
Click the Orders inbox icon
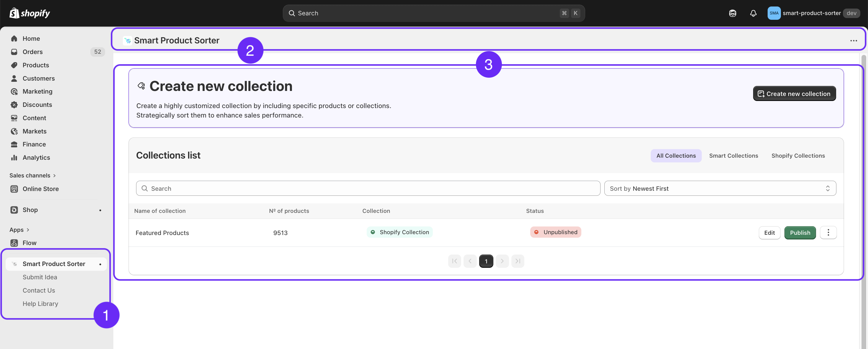click(14, 52)
